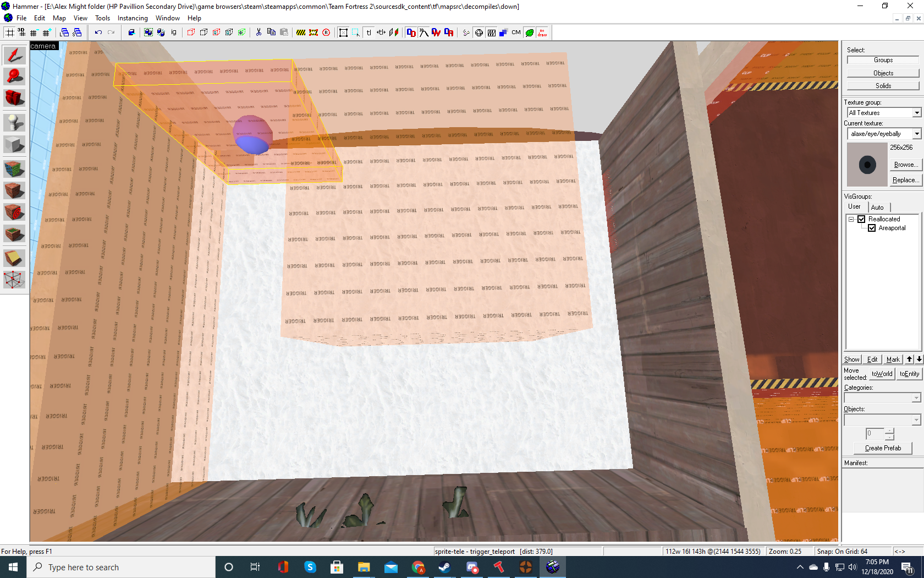Set selection mode to Objects
The height and width of the screenshot is (578, 924).
883,73
